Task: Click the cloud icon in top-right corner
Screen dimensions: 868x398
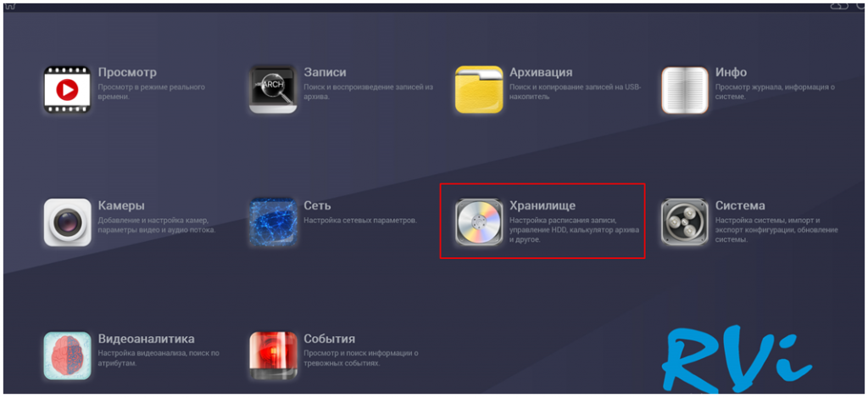Action: (x=839, y=5)
